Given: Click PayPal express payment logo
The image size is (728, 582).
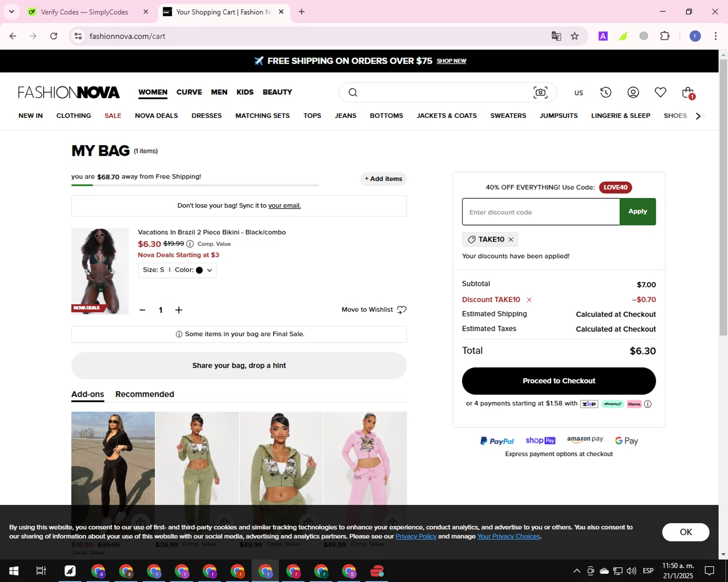Looking at the screenshot, I should pyautogui.click(x=496, y=441).
